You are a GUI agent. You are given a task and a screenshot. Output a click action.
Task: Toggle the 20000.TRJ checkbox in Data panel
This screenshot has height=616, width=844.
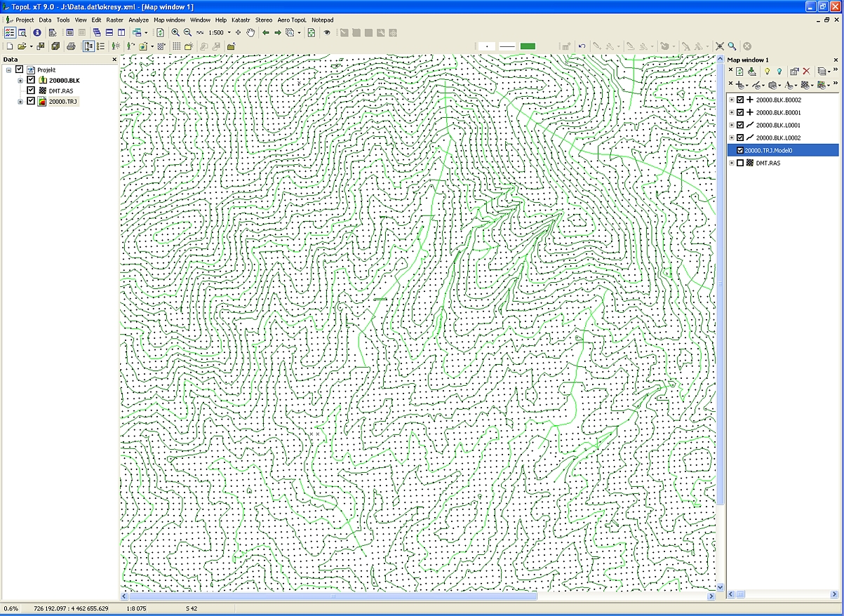pyautogui.click(x=31, y=102)
